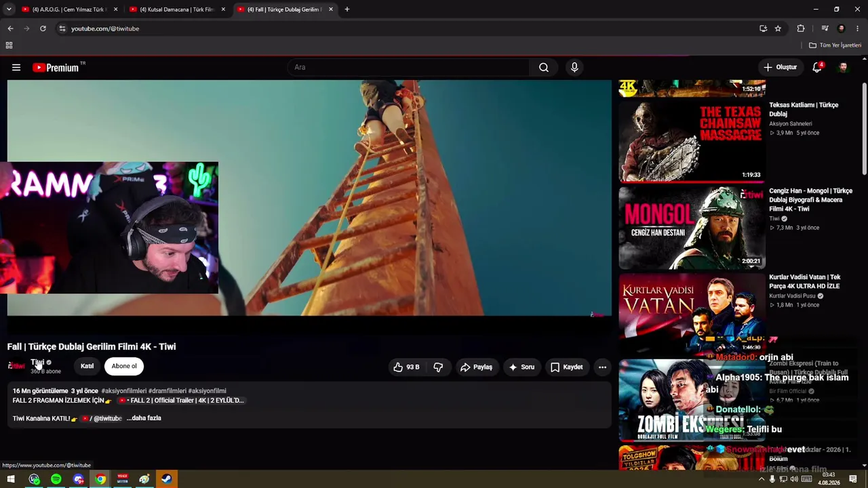Install app icon in address bar
The image size is (868, 488).
click(x=764, y=28)
